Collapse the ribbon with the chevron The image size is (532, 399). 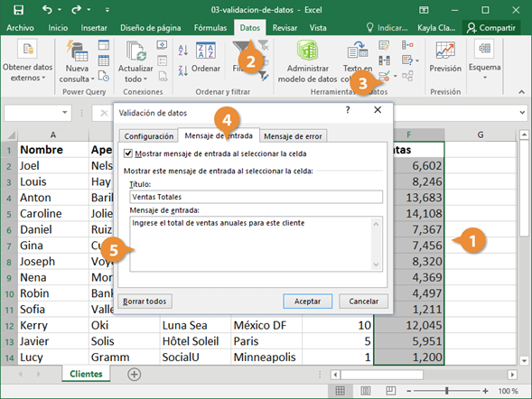point(521,92)
